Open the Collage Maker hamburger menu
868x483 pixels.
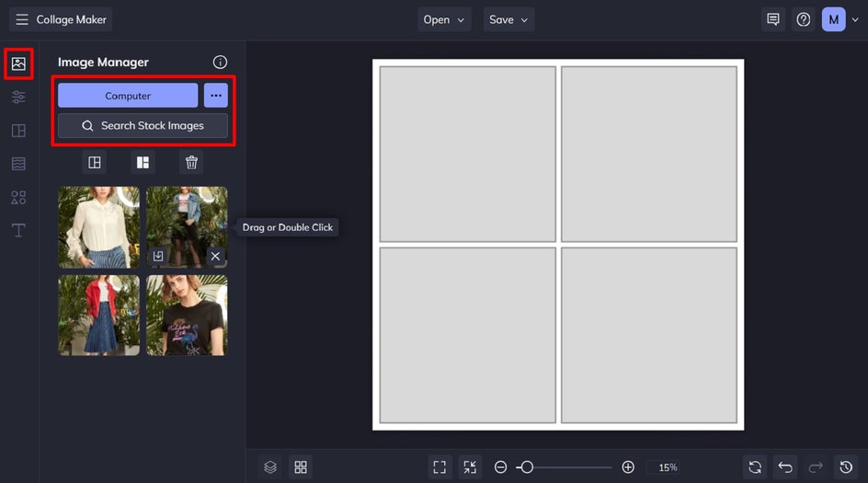[x=22, y=19]
